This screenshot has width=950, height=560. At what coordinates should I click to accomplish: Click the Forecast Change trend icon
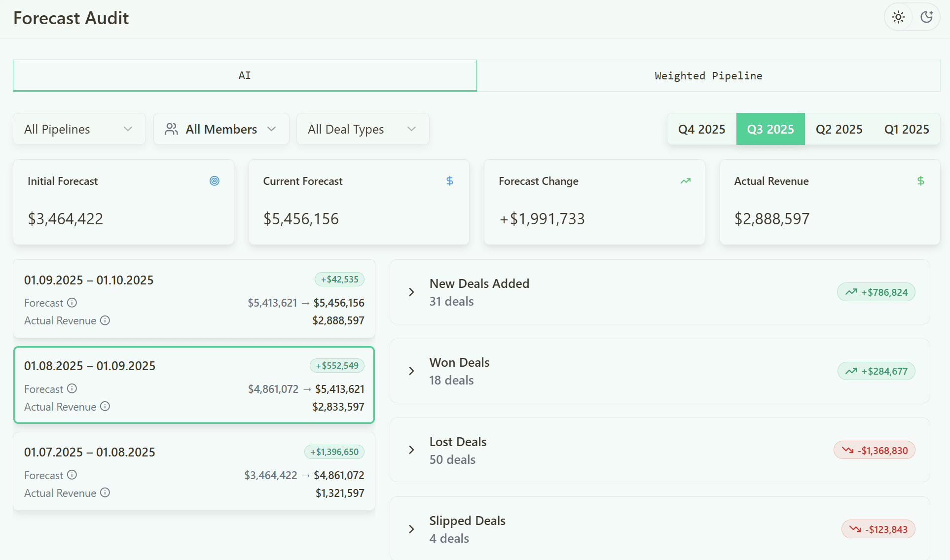pyautogui.click(x=685, y=181)
